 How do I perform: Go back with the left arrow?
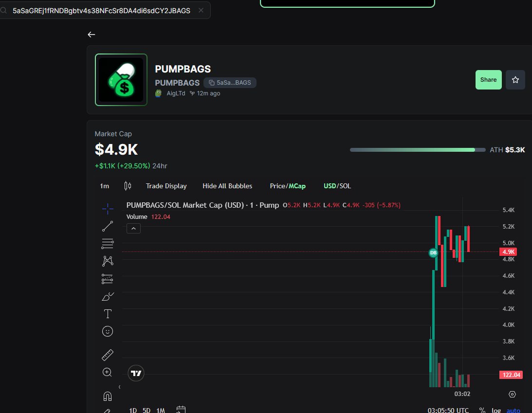pos(92,35)
